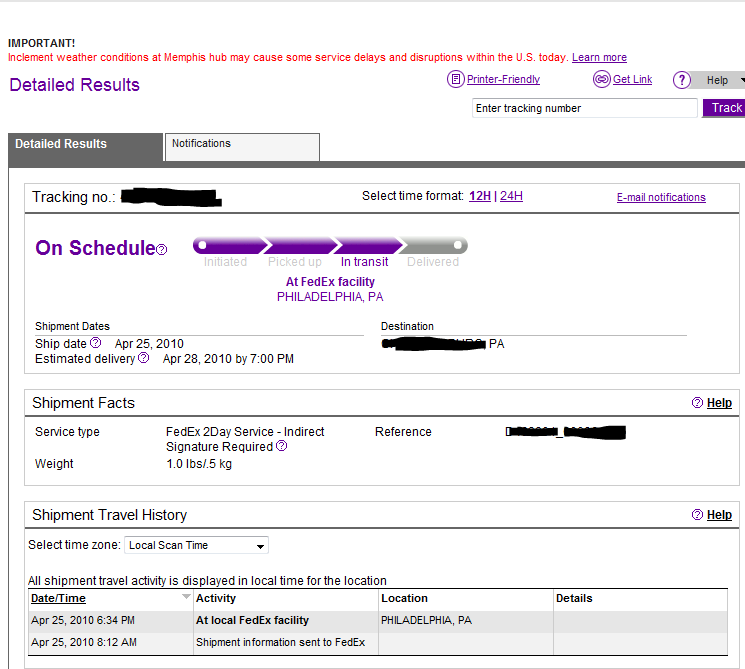The width and height of the screenshot is (745, 669).
Task: Click help icon next to On Schedule
Action: (x=162, y=249)
